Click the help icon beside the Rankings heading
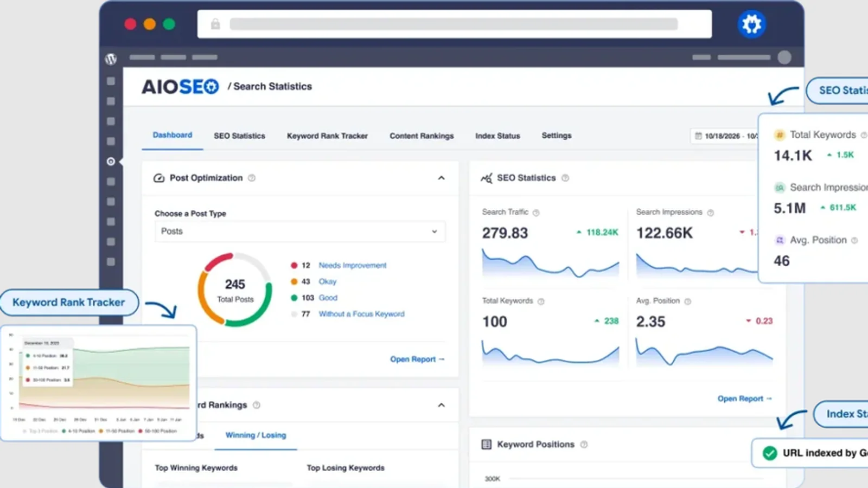Viewport: 868px width, 488px height. [x=257, y=405]
